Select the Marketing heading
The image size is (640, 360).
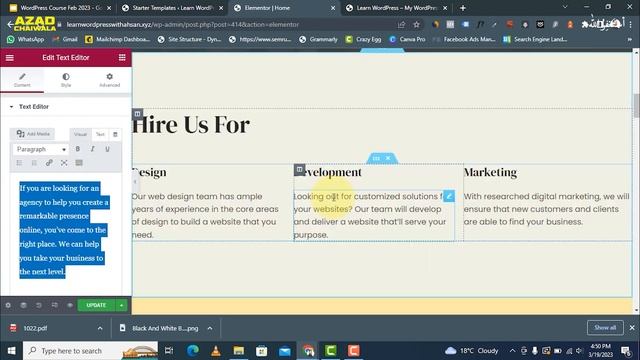(490, 172)
